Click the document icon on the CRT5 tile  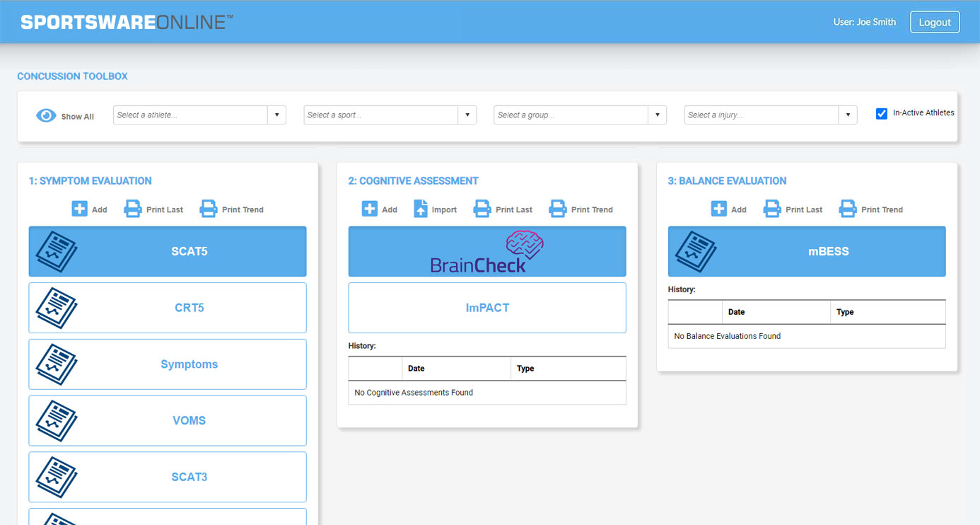(x=57, y=308)
